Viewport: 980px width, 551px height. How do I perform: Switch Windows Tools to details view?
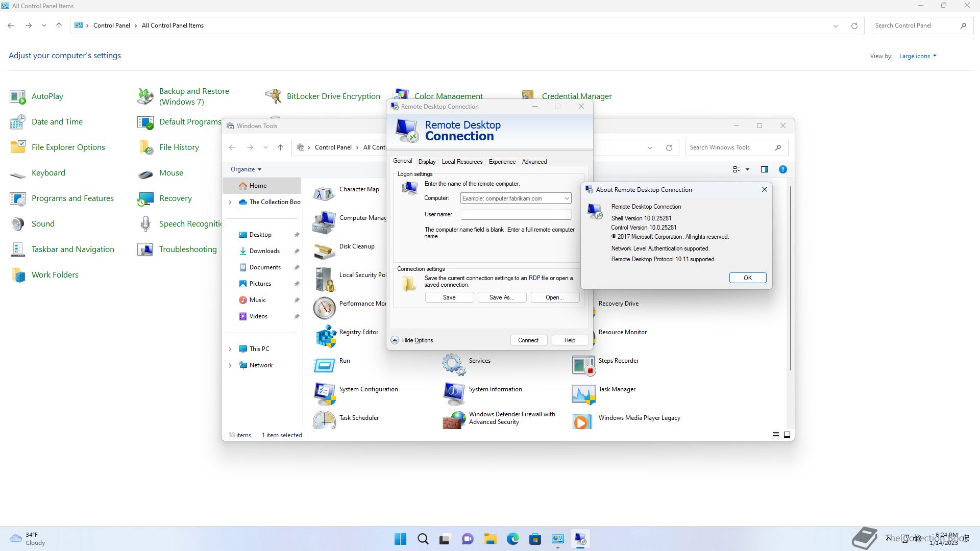pos(775,435)
